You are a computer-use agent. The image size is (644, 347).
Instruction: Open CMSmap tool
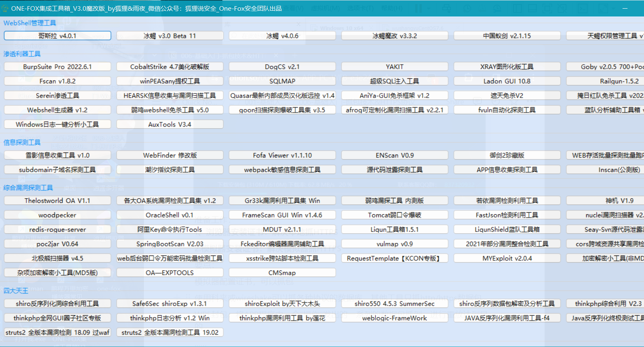(x=282, y=273)
